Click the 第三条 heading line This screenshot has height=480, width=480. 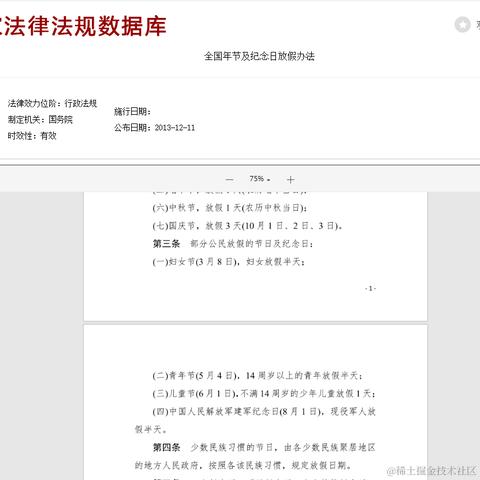[x=233, y=244]
